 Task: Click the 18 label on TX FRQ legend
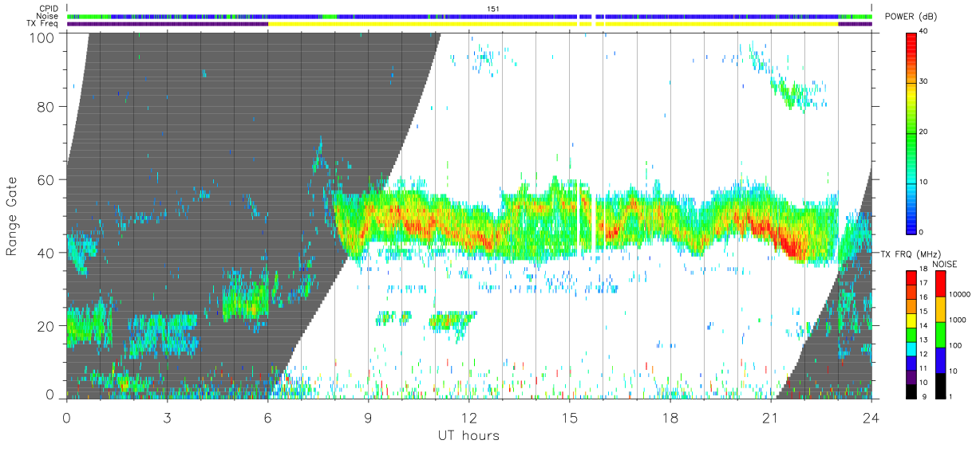coord(923,269)
